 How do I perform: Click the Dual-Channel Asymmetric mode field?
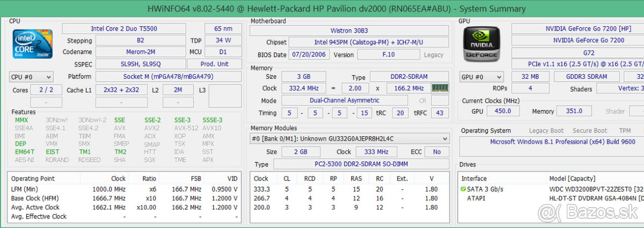(344, 101)
